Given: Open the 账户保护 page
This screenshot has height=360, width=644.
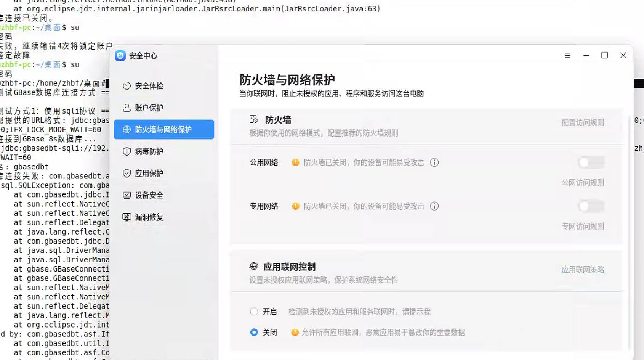Looking at the screenshot, I should point(164,108).
